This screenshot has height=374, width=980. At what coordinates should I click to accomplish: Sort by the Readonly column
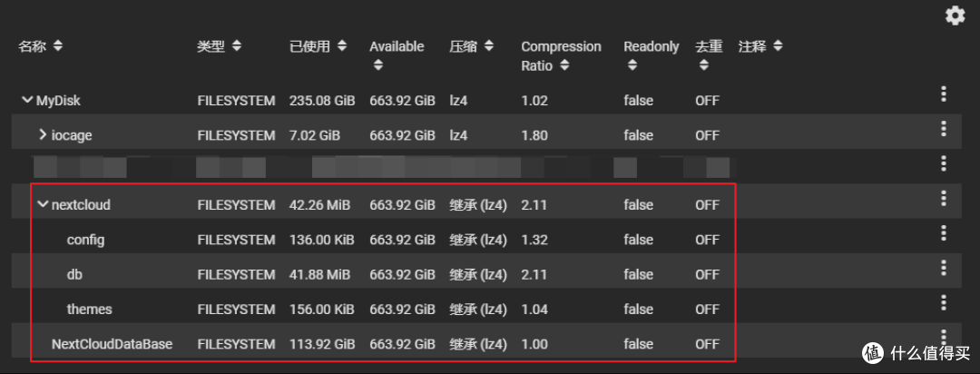point(629,65)
